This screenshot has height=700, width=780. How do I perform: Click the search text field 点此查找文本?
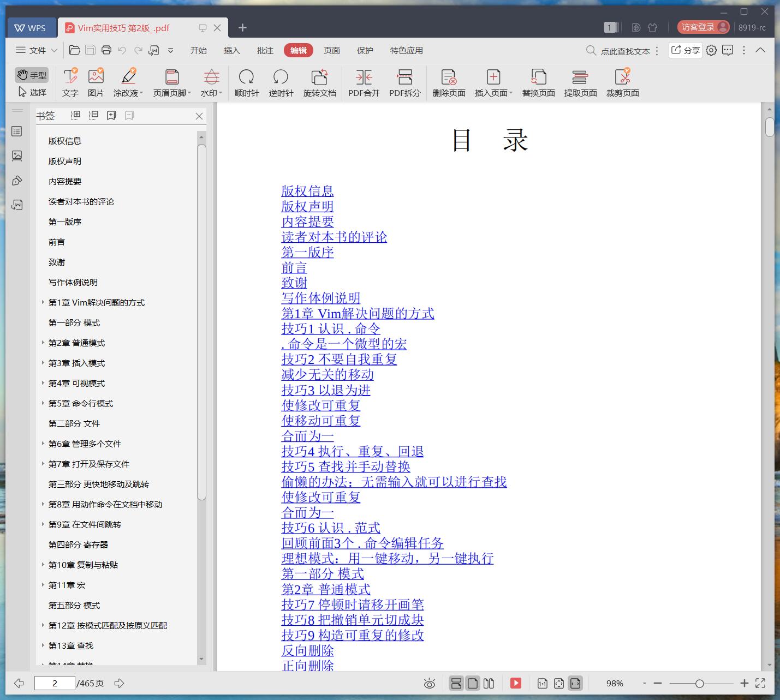click(x=625, y=51)
